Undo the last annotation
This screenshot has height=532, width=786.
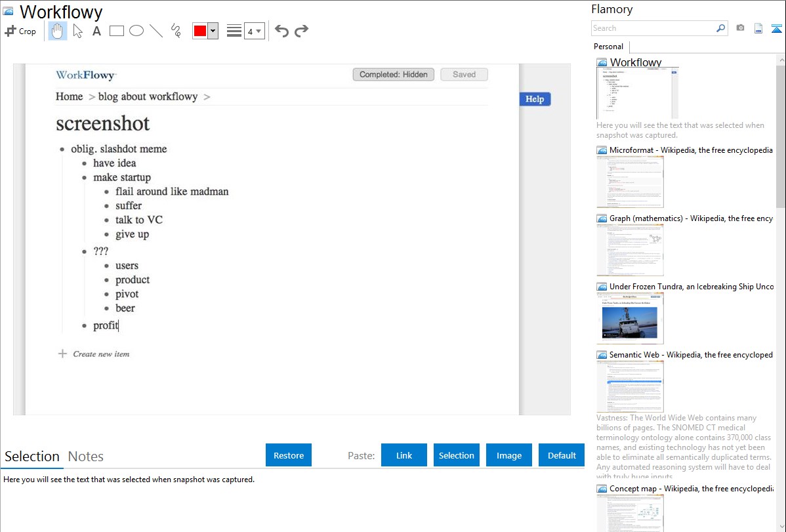(281, 31)
